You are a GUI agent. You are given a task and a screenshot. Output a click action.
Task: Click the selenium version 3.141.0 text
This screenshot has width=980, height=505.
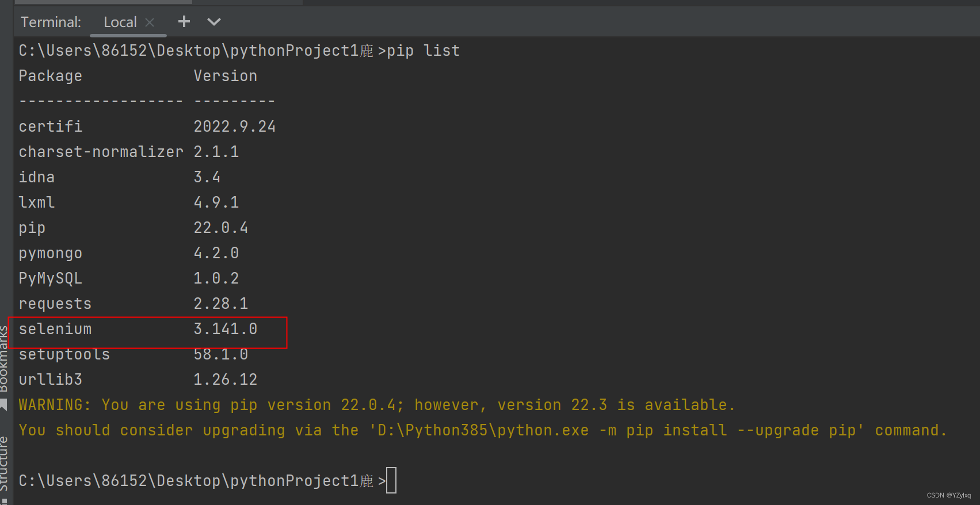click(226, 328)
